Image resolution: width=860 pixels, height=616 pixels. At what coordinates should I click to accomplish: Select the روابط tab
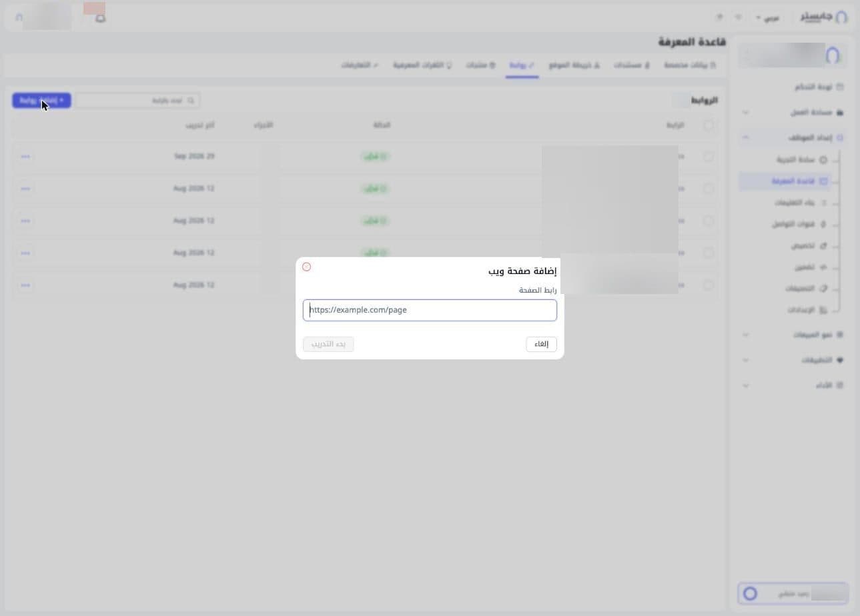[522, 65]
